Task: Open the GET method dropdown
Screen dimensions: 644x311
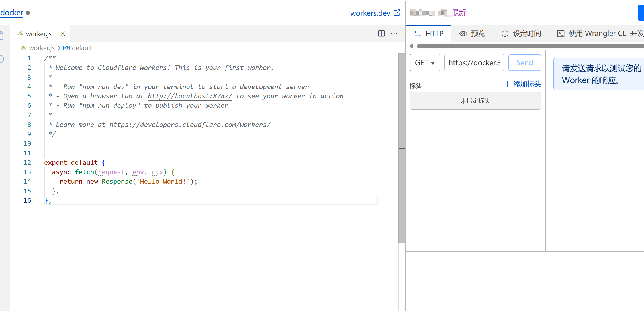Action: pyautogui.click(x=425, y=63)
